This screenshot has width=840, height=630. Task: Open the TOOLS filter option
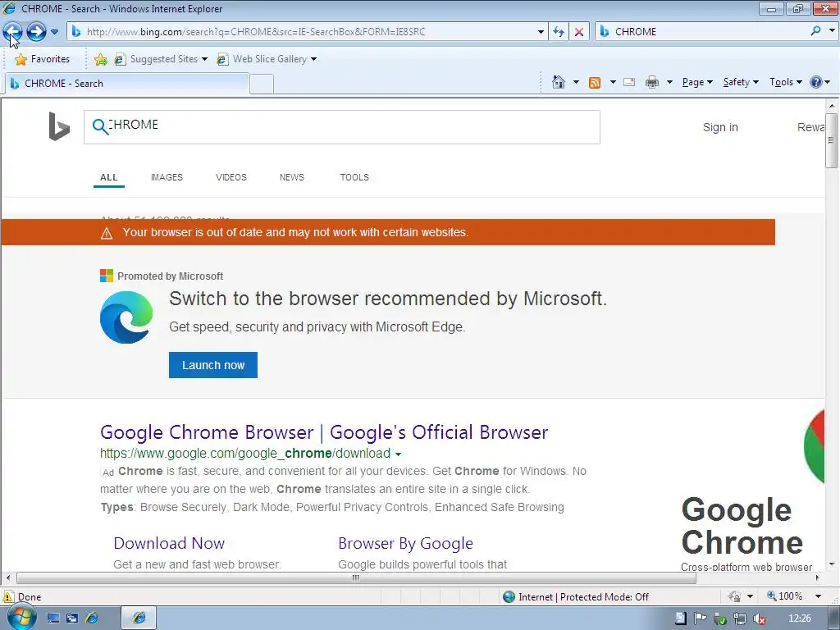click(x=354, y=177)
